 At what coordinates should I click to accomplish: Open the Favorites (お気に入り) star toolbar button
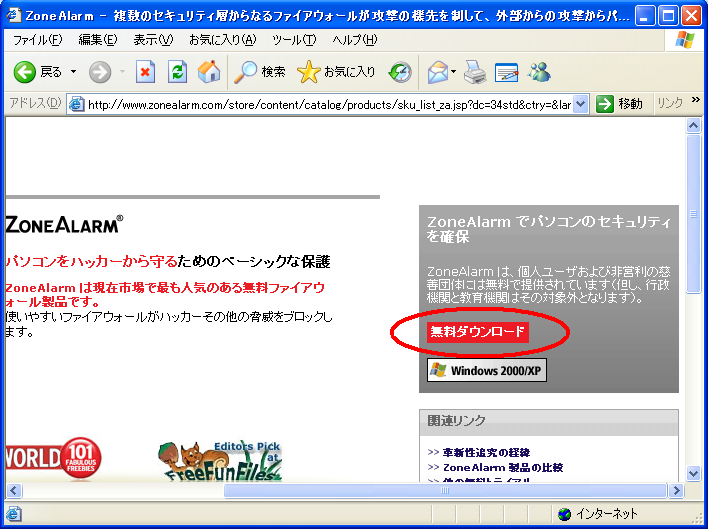click(x=336, y=72)
